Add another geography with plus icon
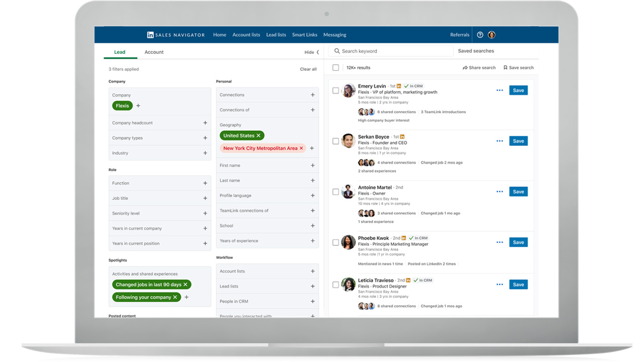 pyautogui.click(x=312, y=148)
